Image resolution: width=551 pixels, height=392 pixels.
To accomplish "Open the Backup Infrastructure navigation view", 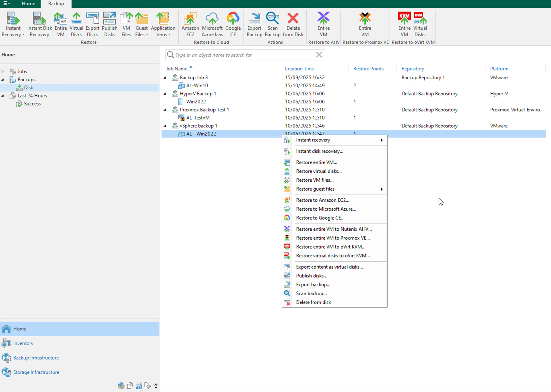I will [36, 358].
